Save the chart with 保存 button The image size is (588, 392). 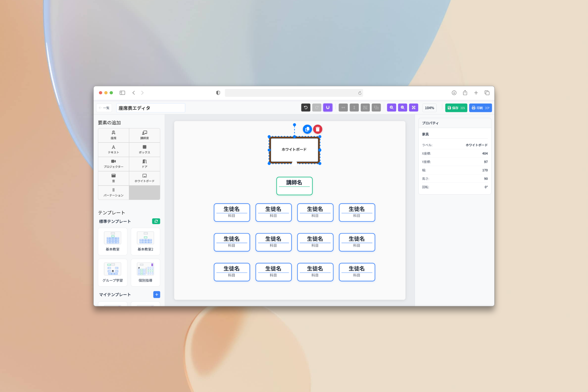pyautogui.click(x=456, y=108)
